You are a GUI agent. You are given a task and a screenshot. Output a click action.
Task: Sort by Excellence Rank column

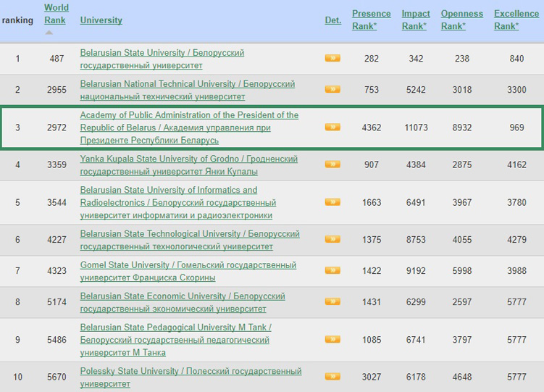[x=516, y=20]
